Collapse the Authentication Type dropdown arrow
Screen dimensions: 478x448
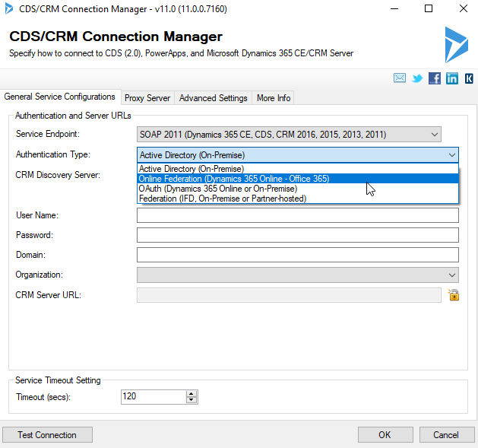click(x=452, y=155)
